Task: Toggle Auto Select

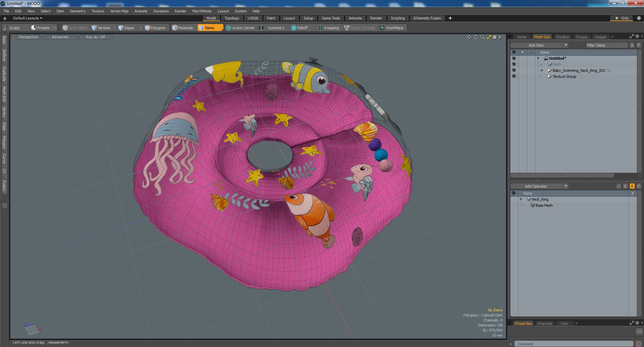Action: coord(75,28)
